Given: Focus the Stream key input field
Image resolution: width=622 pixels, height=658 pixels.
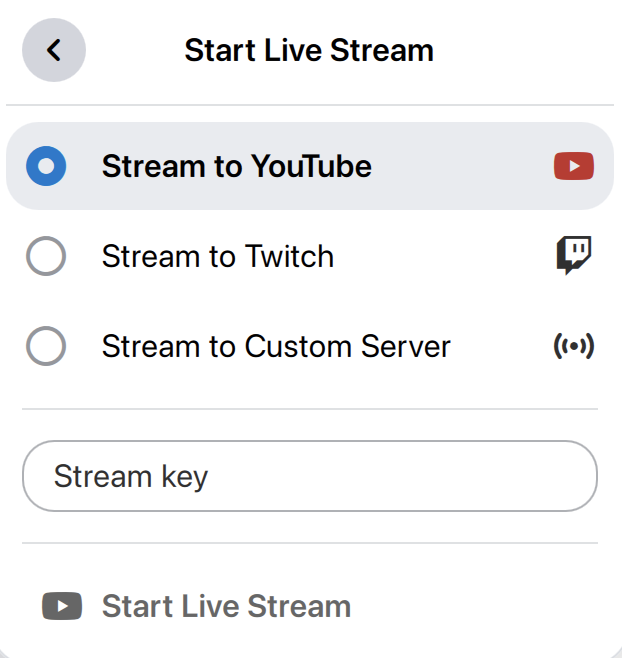Looking at the screenshot, I should tap(310, 476).
